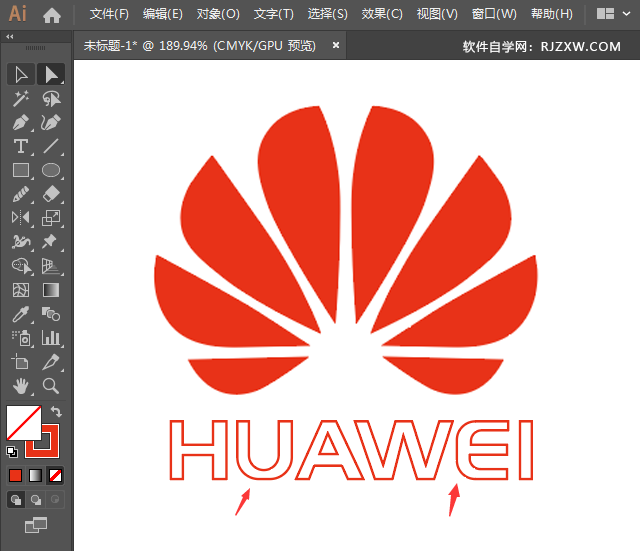Select the Rectangle tool
The width and height of the screenshot is (640, 551).
(x=21, y=170)
